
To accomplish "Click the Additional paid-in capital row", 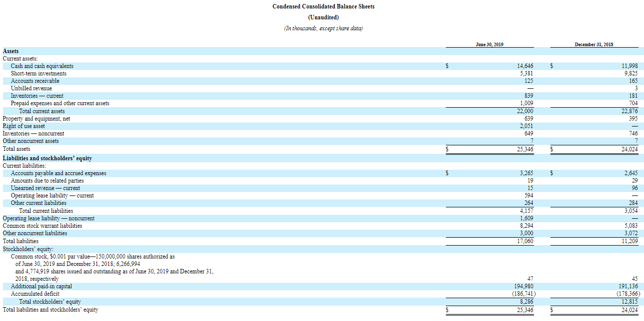I will 42,286.
